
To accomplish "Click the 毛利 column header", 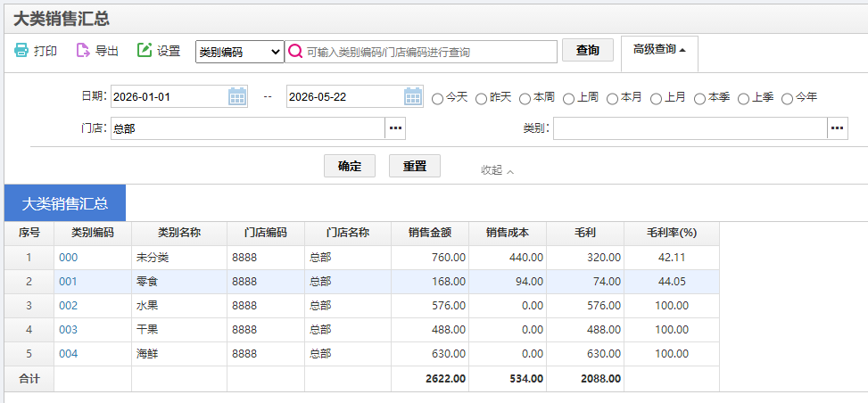I will [x=585, y=233].
